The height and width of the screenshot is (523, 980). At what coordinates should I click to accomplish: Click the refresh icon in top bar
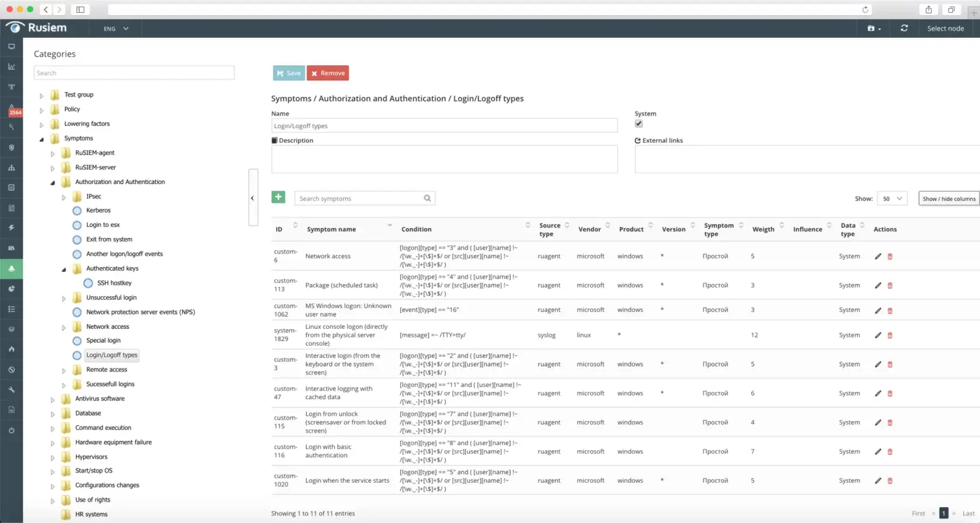(x=904, y=28)
